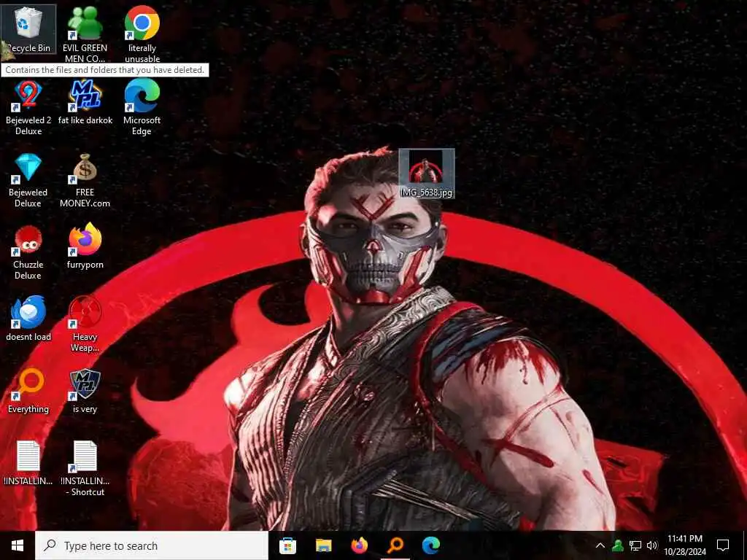747x560 pixels.
Task: Select the !INSTALLIN... text file
Action: pos(28,463)
